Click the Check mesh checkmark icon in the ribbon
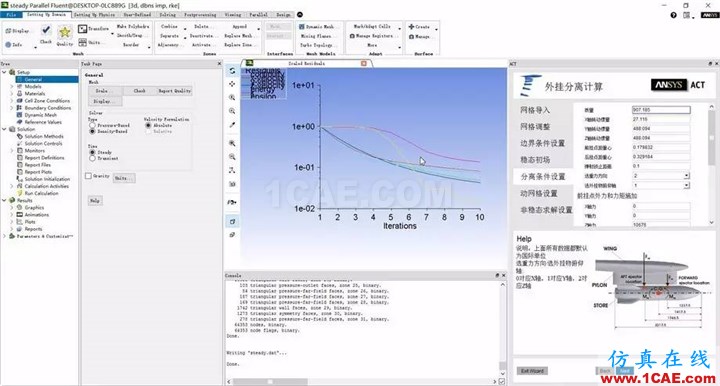Image resolution: width=720 pixels, height=386 pixels. tap(46, 31)
